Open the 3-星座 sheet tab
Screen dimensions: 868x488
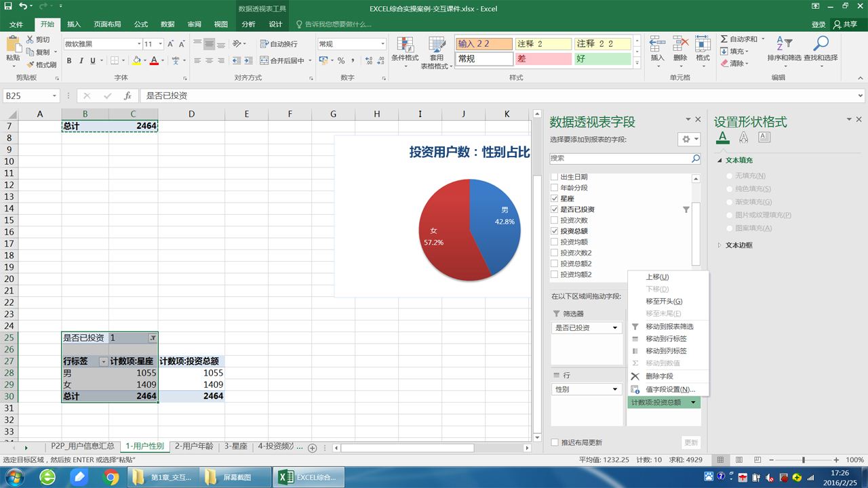tap(235, 447)
